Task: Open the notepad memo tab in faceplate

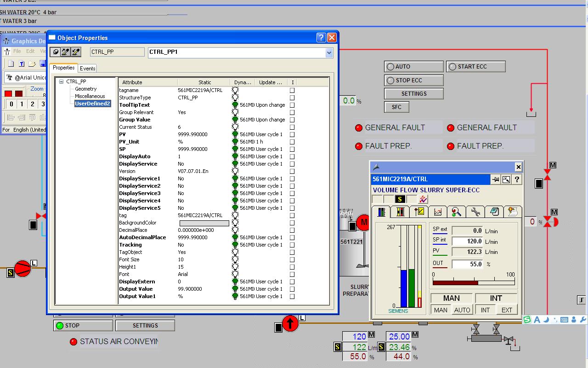Action: tap(494, 212)
